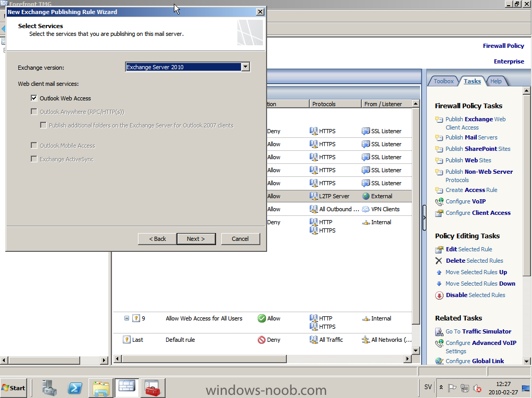This screenshot has height=398, width=532.
Task: Open Publish Mail Servers task
Action: point(471,137)
